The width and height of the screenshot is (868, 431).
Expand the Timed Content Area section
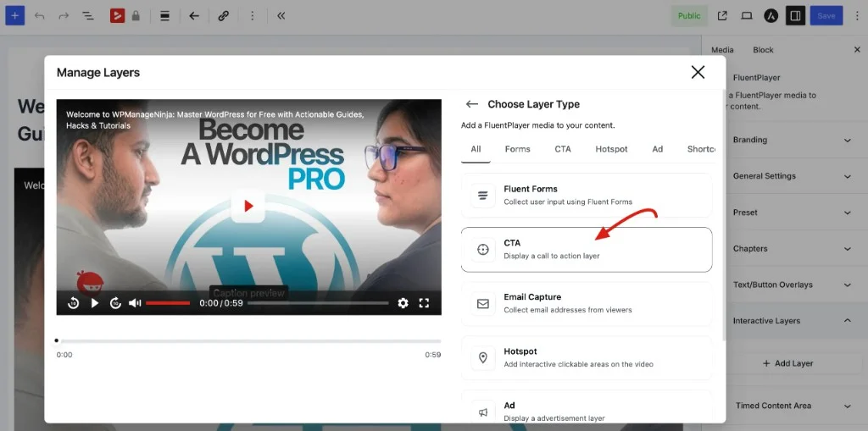tap(793, 406)
